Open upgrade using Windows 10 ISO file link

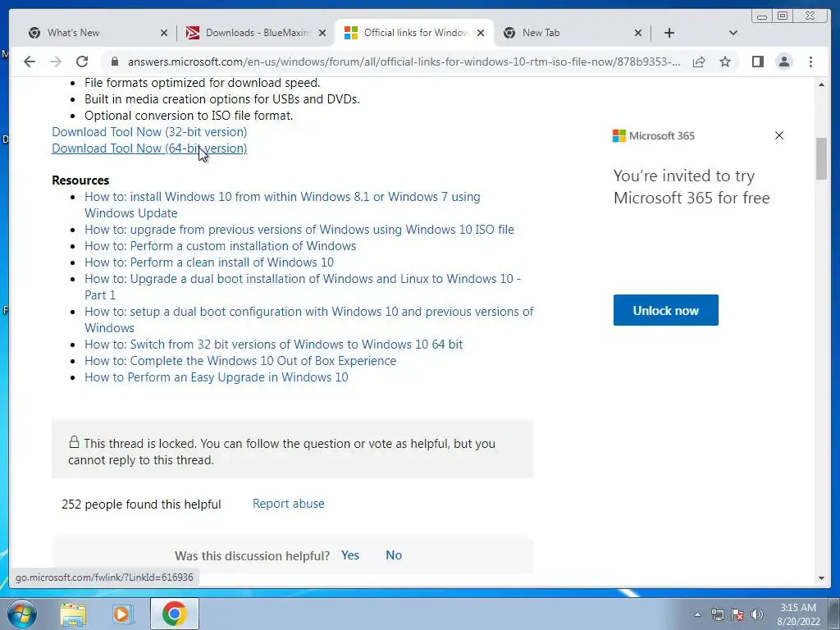299,230
